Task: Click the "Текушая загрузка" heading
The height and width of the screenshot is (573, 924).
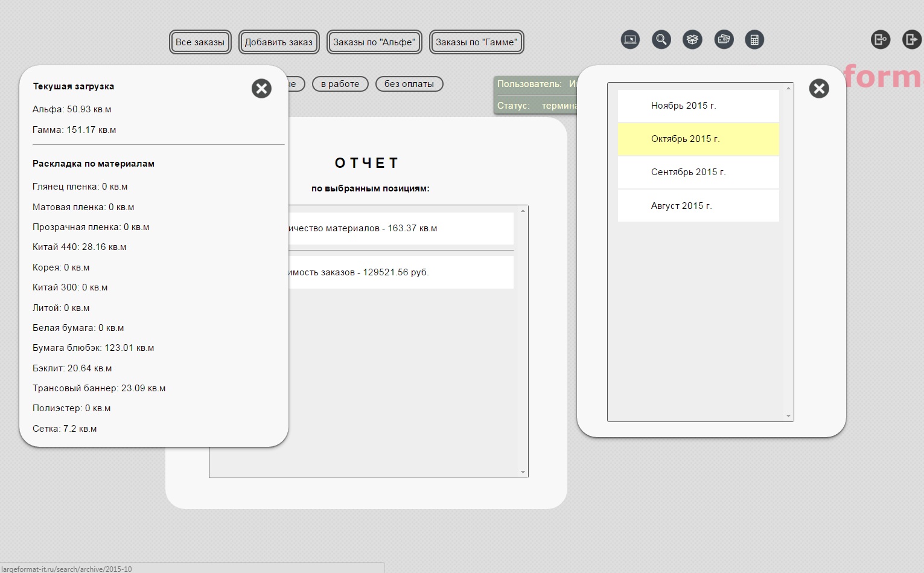Action: tap(74, 86)
